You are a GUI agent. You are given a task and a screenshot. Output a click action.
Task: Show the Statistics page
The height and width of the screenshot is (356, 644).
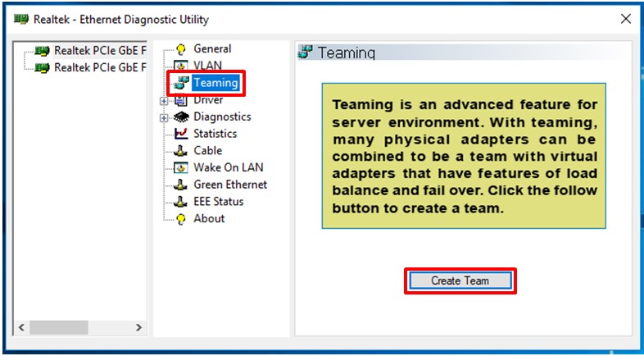pos(215,134)
